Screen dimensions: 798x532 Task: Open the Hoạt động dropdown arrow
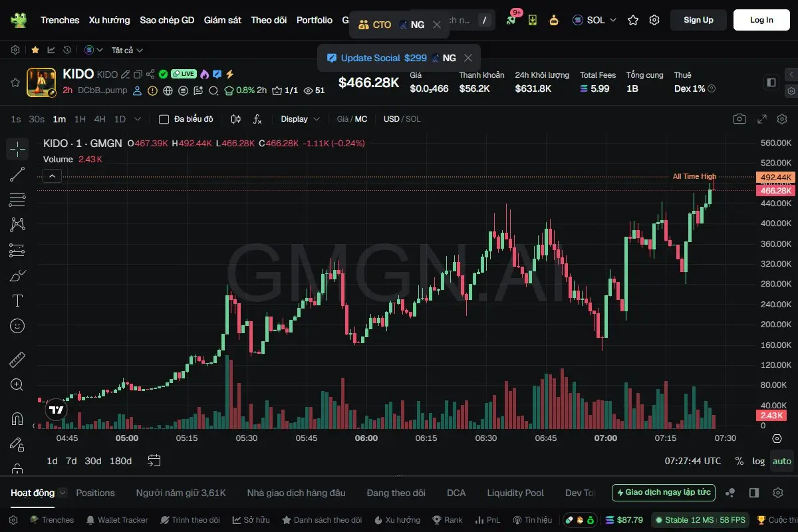63,493
